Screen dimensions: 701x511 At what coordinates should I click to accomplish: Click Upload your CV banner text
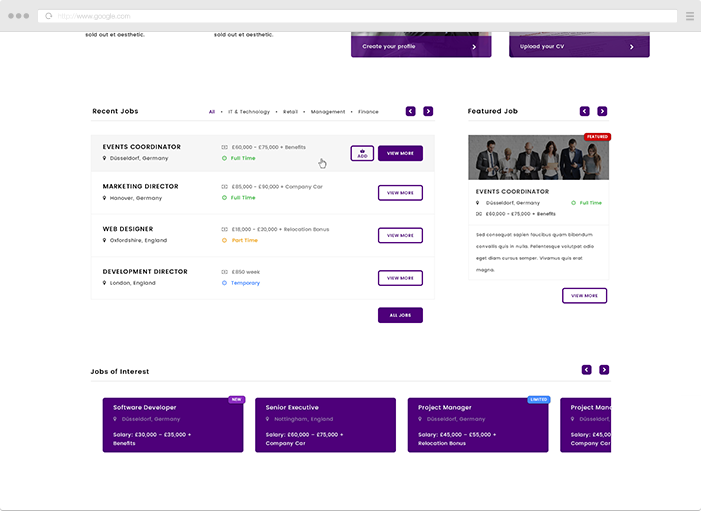coord(542,46)
